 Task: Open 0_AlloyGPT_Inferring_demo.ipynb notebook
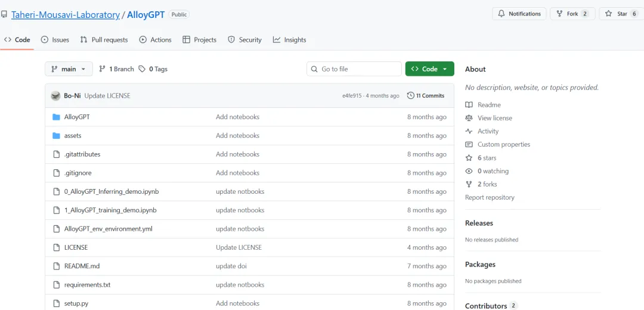(112, 191)
